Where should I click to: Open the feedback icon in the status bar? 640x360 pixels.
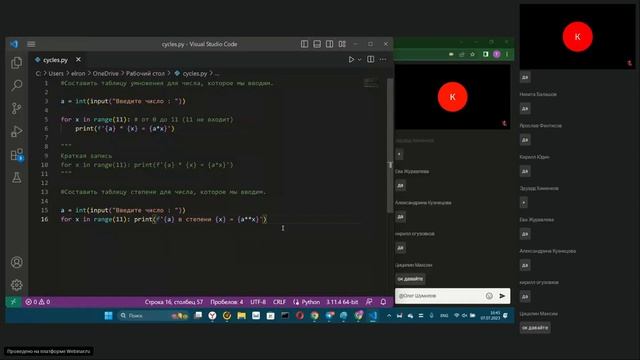click(369, 302)
